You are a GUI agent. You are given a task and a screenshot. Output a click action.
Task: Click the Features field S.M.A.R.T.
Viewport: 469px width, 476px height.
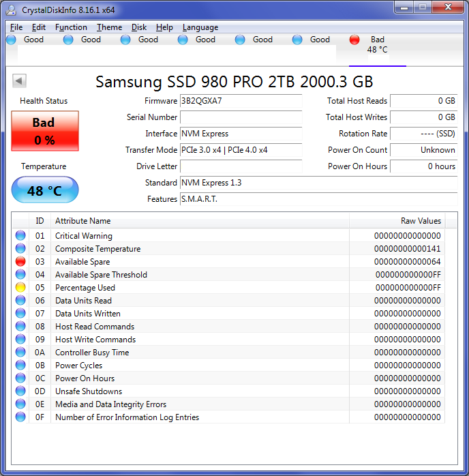click(318, 199)
